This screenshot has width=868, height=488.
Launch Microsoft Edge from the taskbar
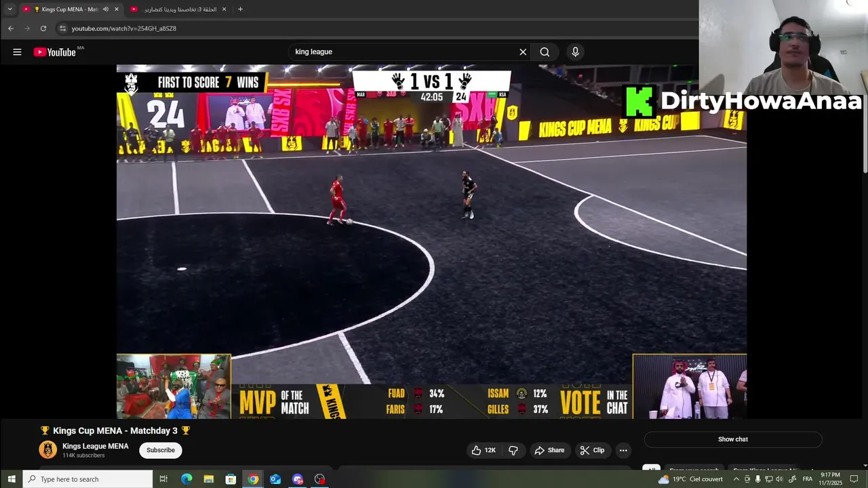pyautogui.click(x=186, y=479)
